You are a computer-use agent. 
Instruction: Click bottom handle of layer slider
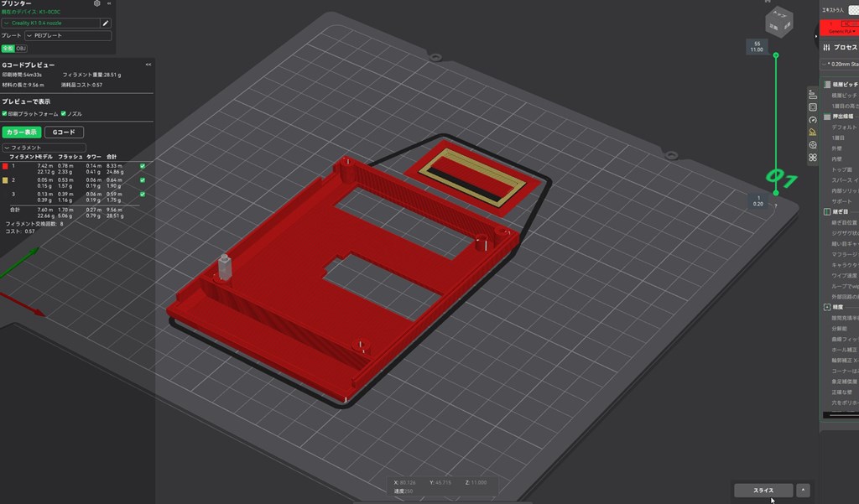point(776,193)
